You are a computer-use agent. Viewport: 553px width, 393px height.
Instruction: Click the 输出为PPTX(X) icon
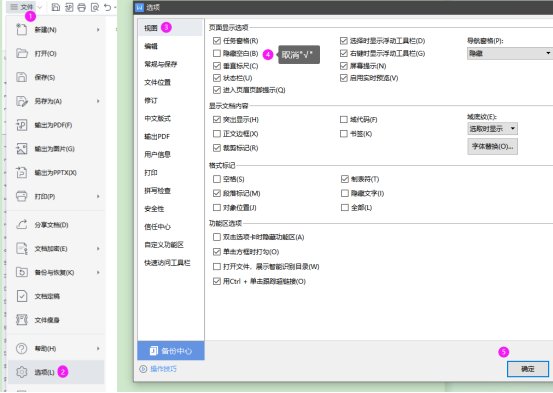point(22,173)
